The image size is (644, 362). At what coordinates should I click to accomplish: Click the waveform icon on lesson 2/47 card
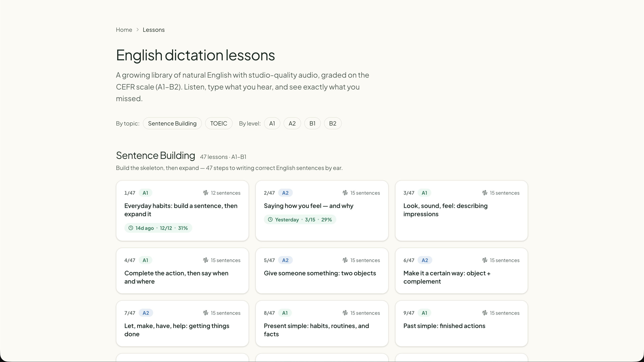(x=345, y=193)
